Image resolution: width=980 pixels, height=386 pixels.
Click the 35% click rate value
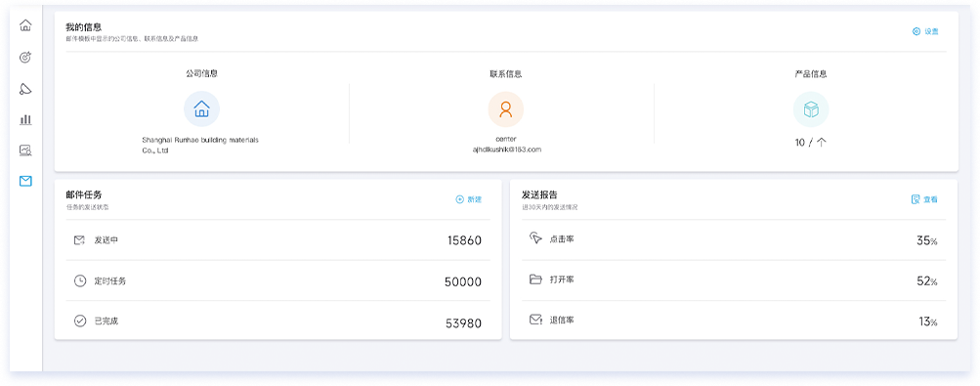click(x=927, y=240)
